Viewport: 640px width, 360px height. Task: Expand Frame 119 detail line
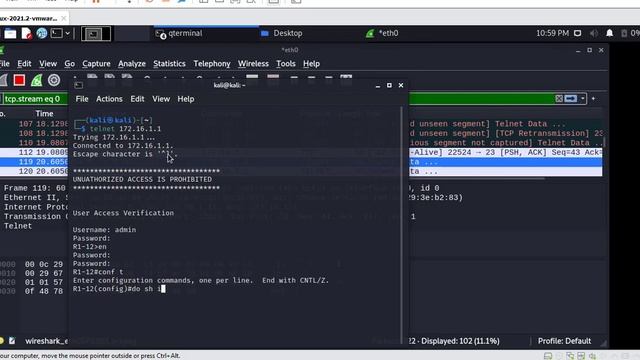click(x=34, y=188)
